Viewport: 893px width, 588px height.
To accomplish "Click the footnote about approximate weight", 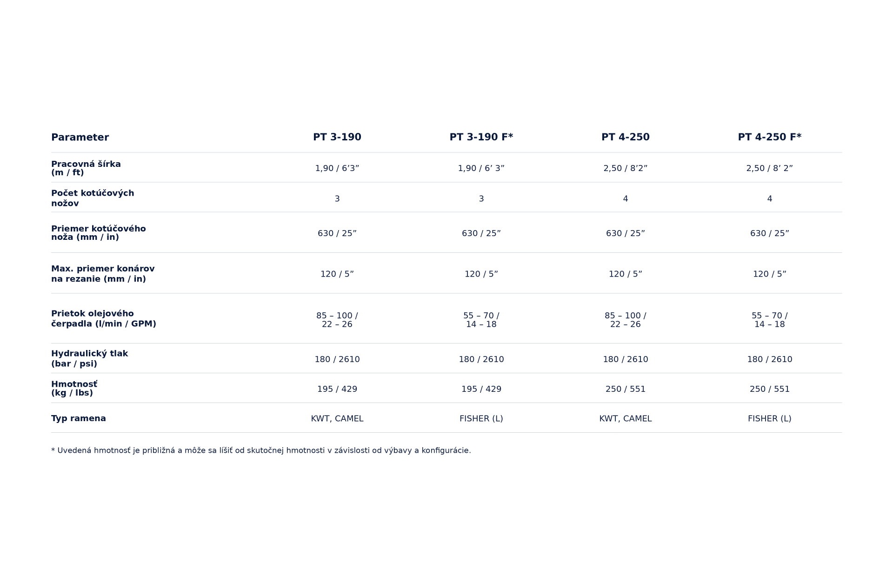I will pyautogui.click(x=261, y=450).
